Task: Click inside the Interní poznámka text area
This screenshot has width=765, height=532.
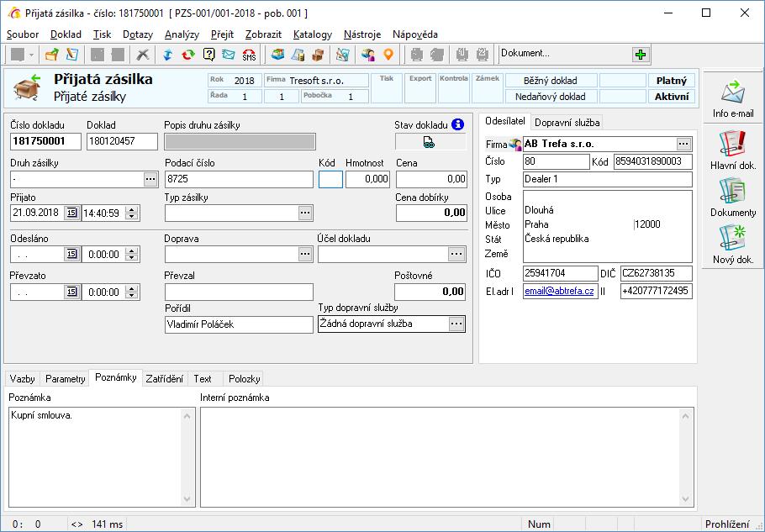Action: 440,457
